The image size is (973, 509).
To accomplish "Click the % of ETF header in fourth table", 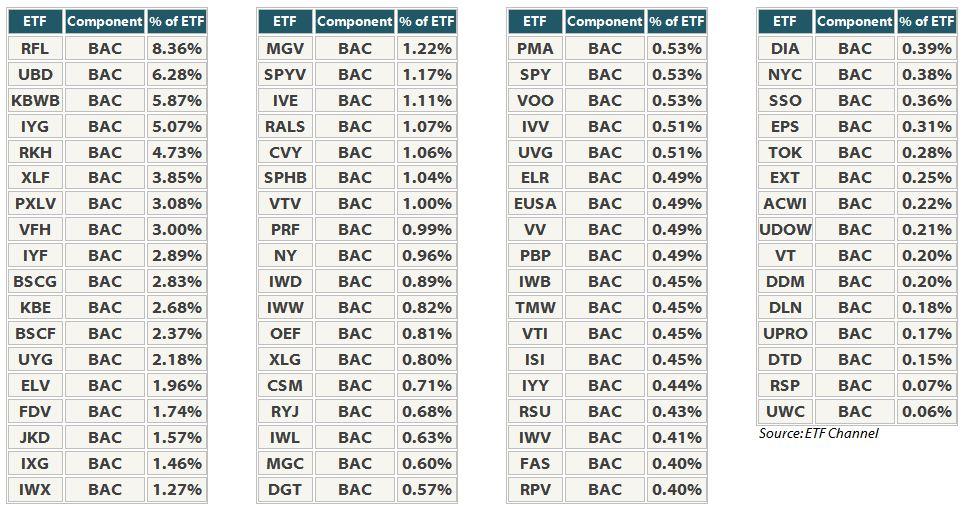I will (927, 22).
